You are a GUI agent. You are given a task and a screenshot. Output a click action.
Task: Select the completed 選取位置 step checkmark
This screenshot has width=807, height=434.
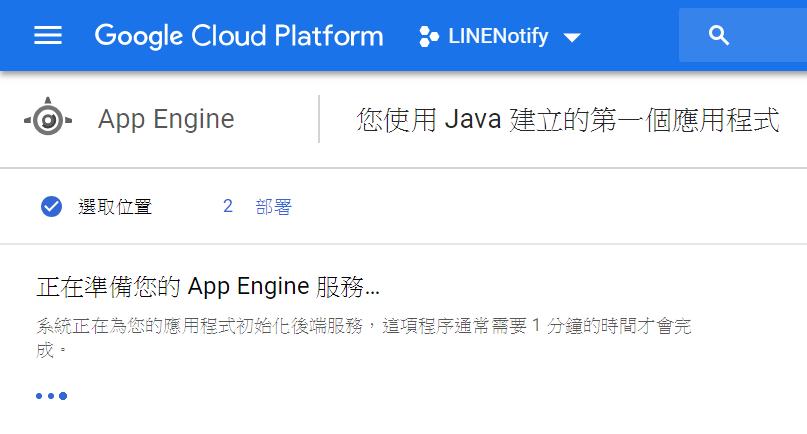click(51, 206)
